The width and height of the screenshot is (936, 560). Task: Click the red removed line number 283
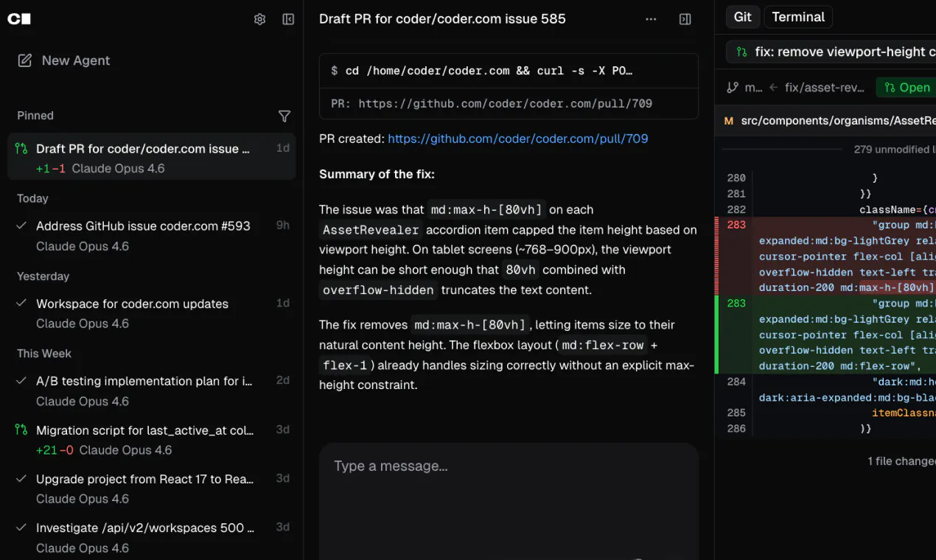point(736,225)
